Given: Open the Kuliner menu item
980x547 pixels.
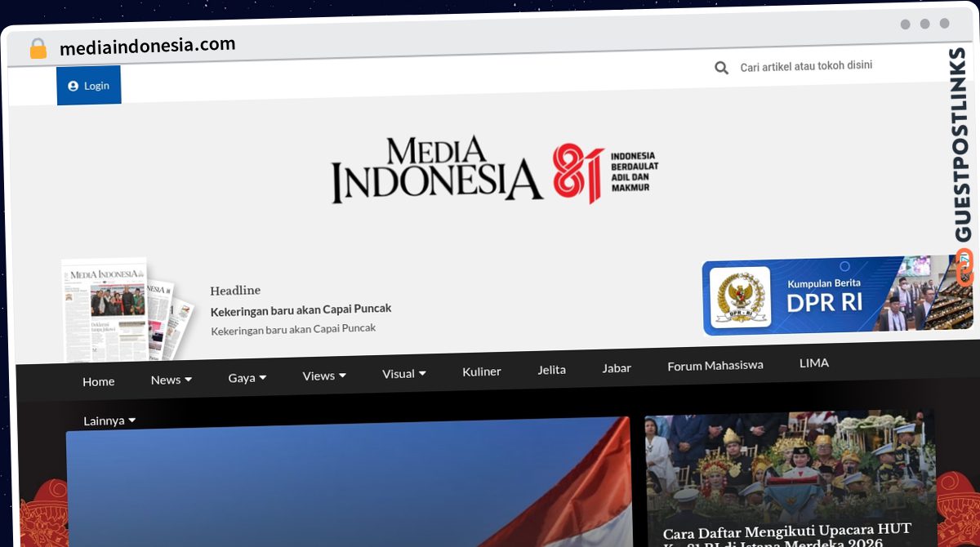Looking at the screenshot, I should 482,371.
